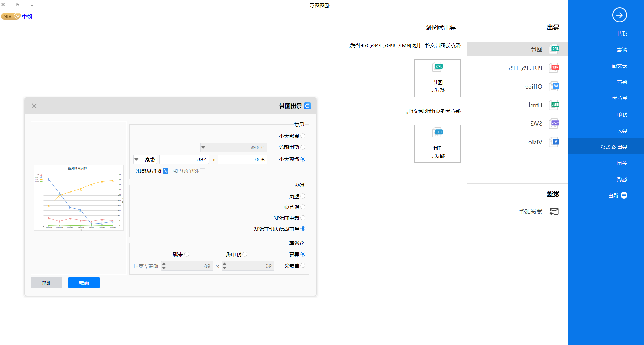Select the 原始大小 radio button
The image size is (644, 345).
(x=303, y=136)
